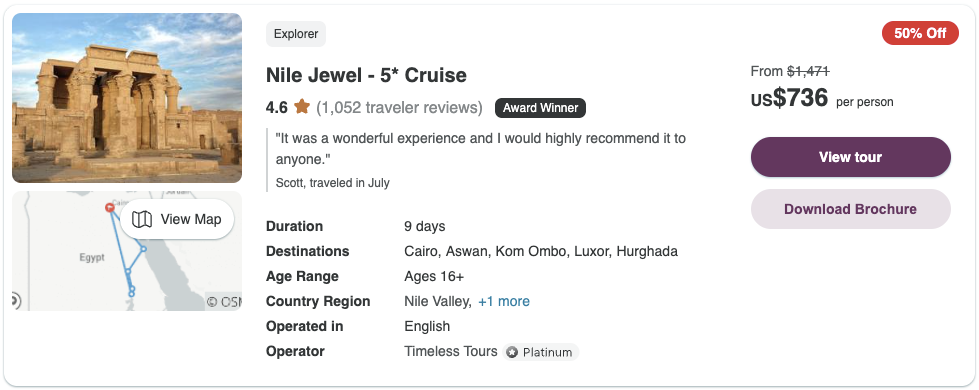The image size is (979, 390).
Task: Open the 1,052 traveler reviews link
Action: coord(400,107)
